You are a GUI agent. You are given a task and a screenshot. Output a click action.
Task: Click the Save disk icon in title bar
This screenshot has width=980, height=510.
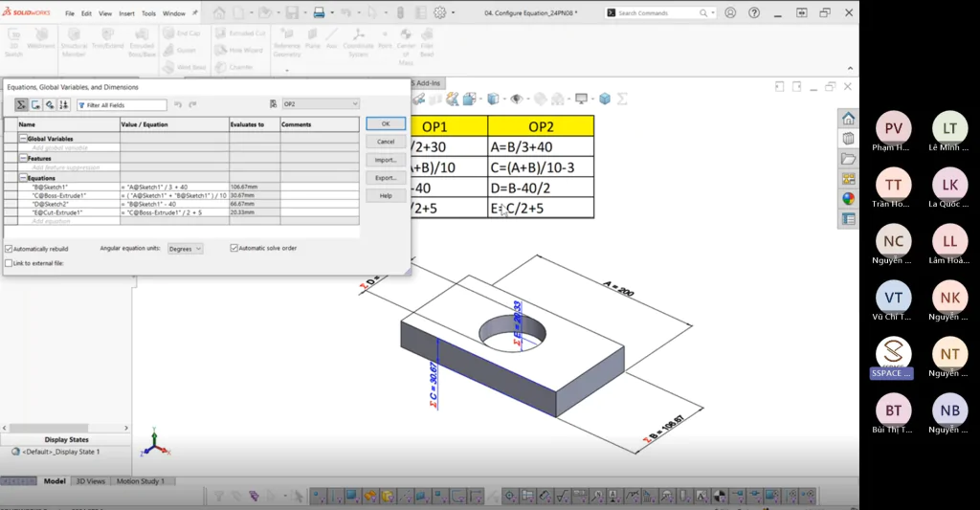(292, 12)
